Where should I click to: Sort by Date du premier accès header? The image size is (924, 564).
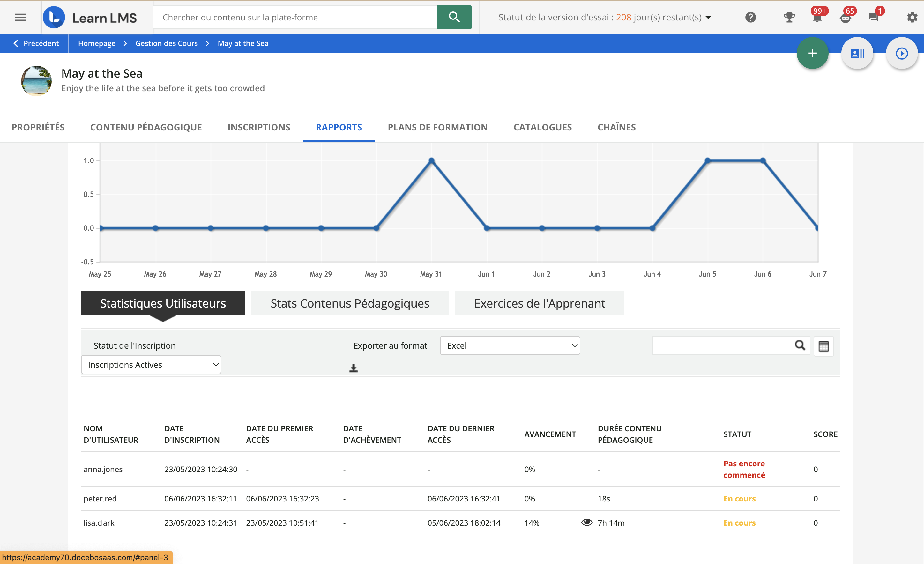coord(279,434)
